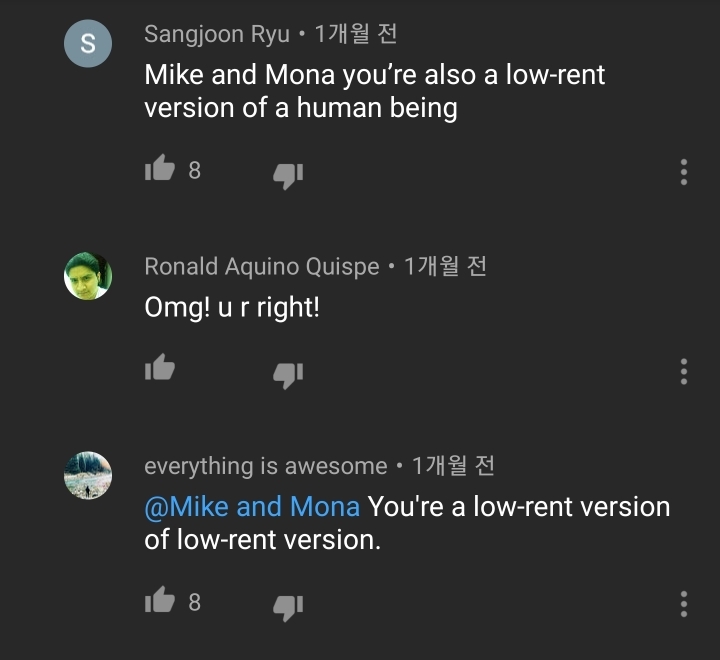Click everything is awesome's profile picture
720x660 pixels.
coord(88,475)
